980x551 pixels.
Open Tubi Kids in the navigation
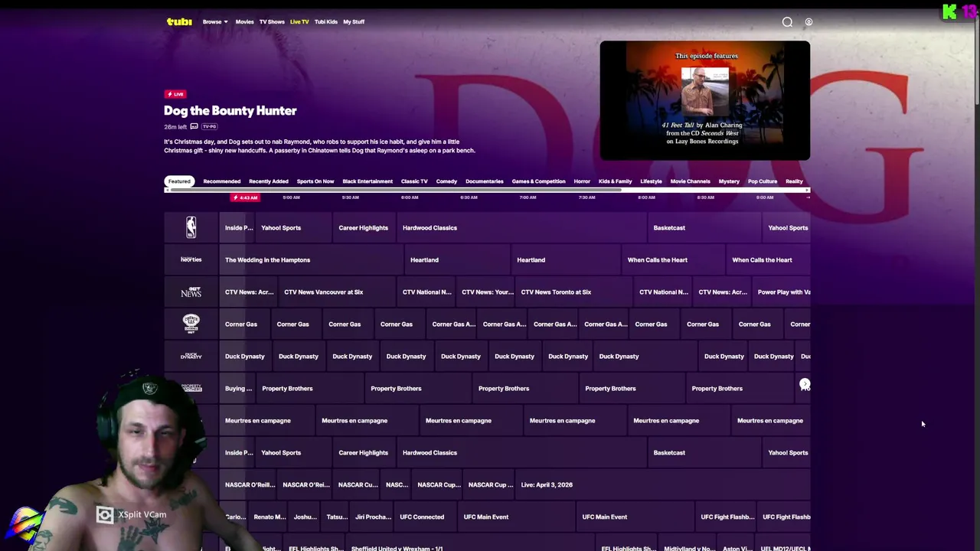coord(325,21)
